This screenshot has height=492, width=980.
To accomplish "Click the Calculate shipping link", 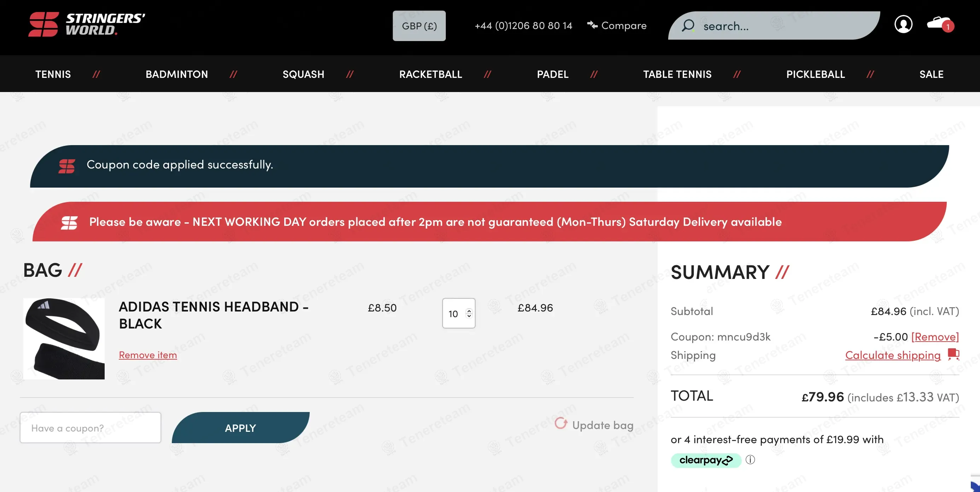I will point(892,355).
